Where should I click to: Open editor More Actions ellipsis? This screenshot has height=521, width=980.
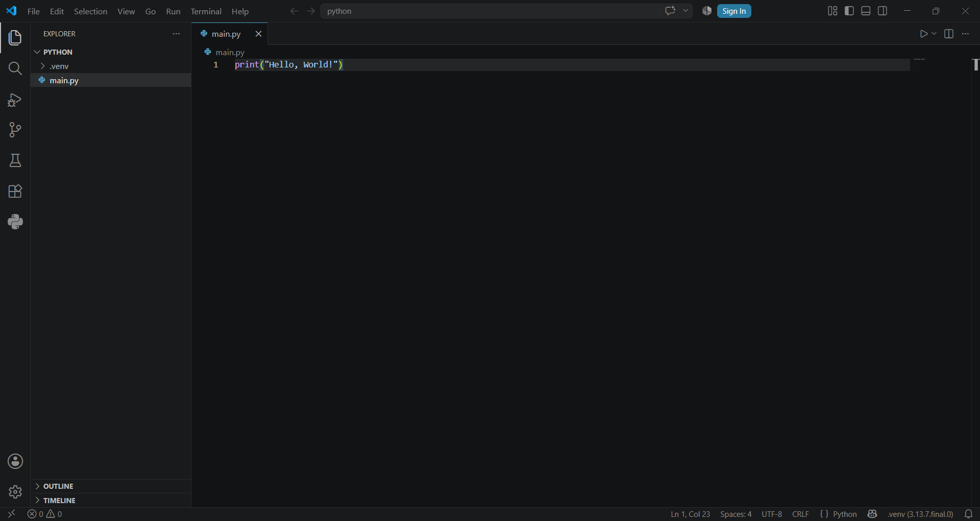point(965,34)
